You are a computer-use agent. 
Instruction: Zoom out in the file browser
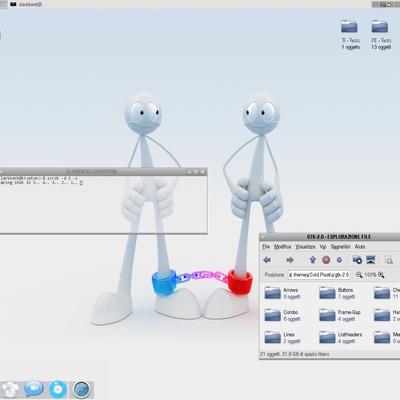(359, 275)
